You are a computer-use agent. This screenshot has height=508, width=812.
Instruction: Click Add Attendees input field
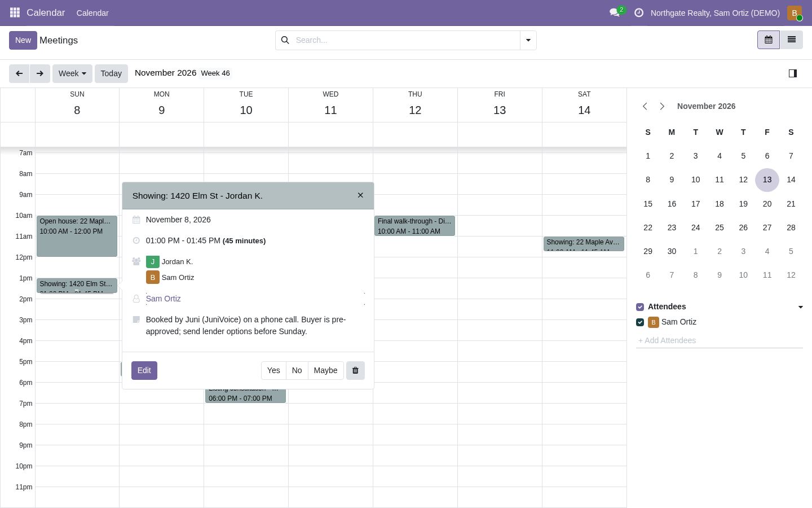(719, 340)
